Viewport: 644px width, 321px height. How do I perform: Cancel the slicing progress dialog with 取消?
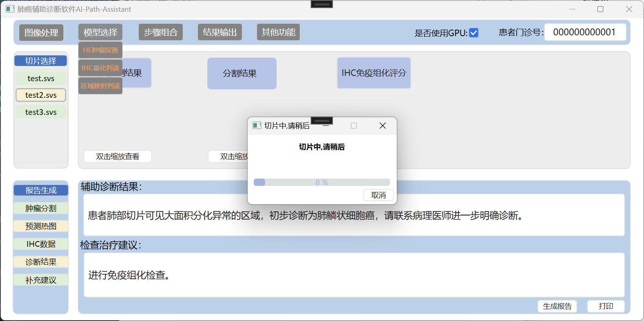click(378, 195)
